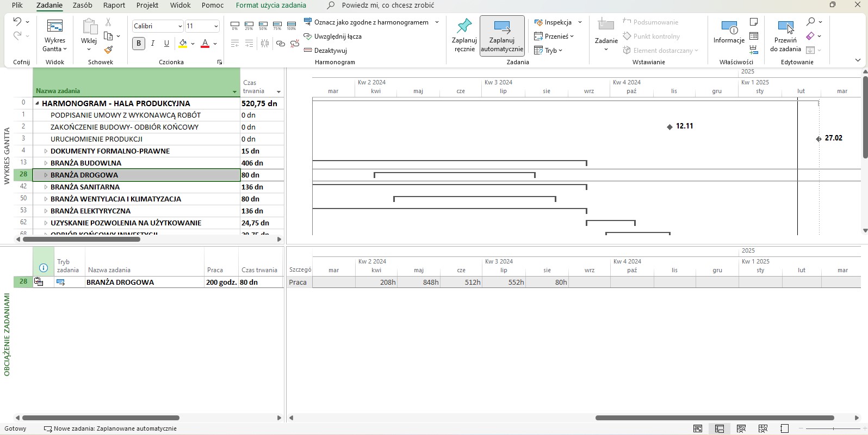Screen dimensions: 868x435
Task: Click the link tasks chain icon
Action: click(280, 44)
